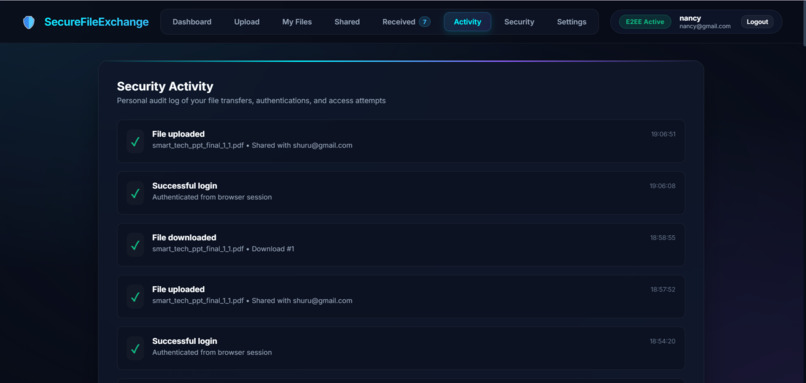Click the Successful login title at 18:54:20
806x383 pixels.
tap(185, 341)
